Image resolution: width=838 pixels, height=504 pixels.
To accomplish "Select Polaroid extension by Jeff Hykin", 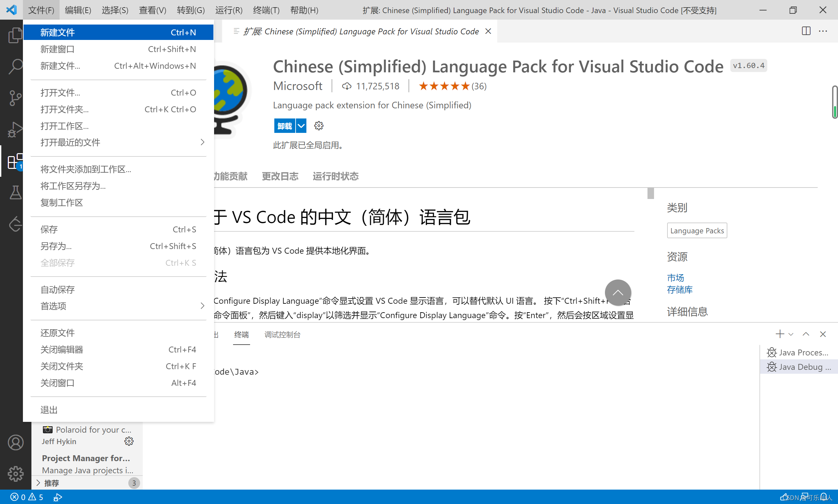I will click(87, 435).
